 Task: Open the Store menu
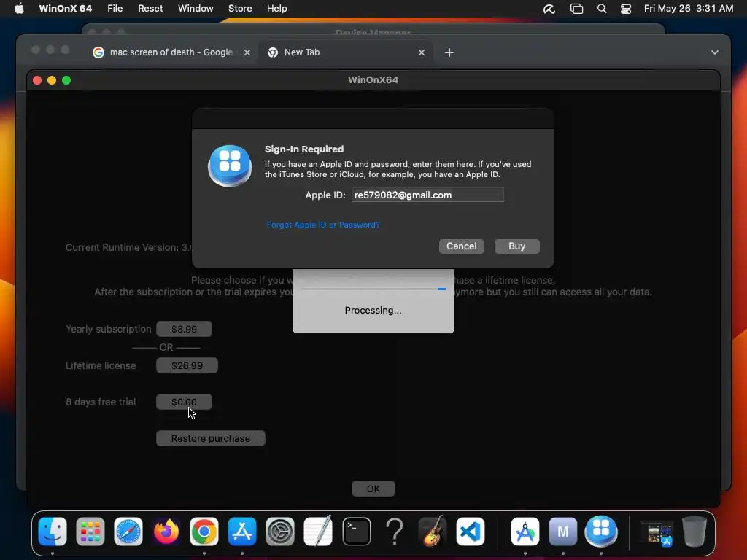[x=240, y=9]
